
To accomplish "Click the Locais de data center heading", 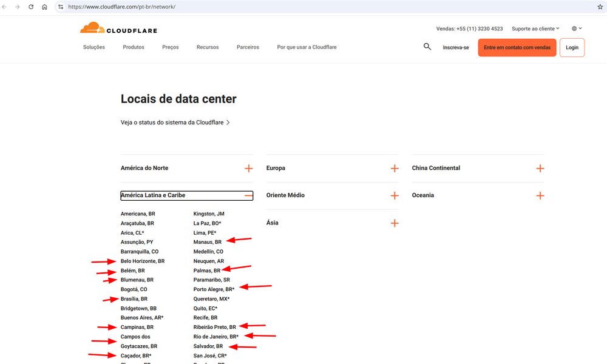I will click(178, 99).
